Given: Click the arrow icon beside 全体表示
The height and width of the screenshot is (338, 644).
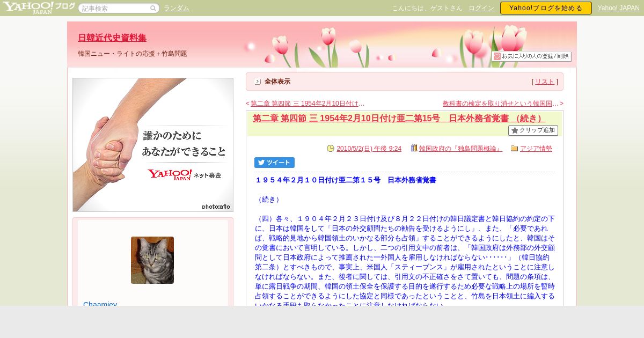Looking at the screenshot, I should click(x=258, y=82).
